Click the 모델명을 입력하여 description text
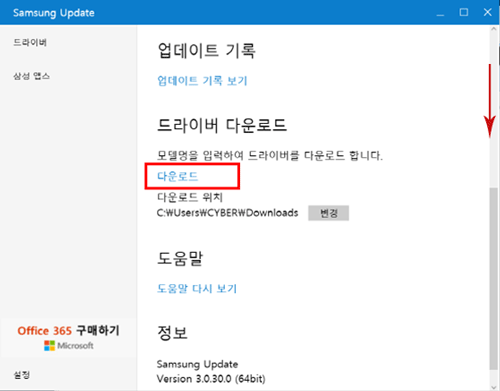 pos(270,155)
